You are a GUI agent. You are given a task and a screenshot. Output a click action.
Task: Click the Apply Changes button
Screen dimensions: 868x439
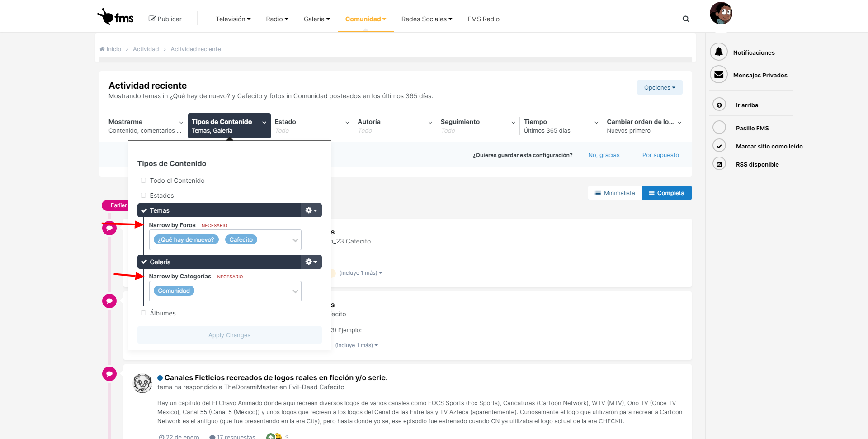229,335
